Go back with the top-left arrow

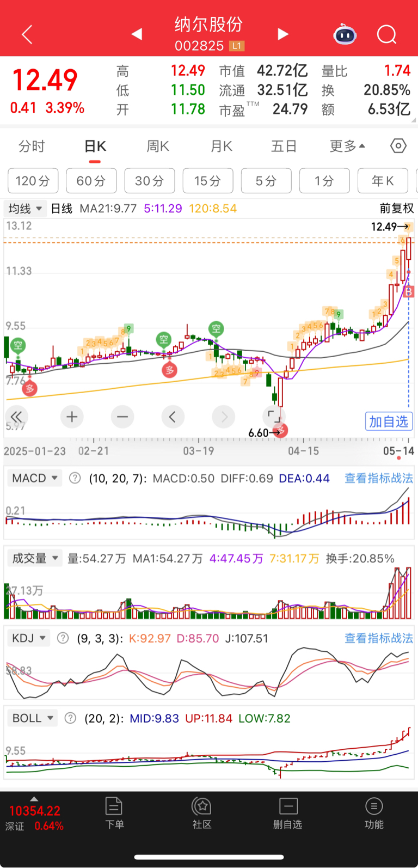27,34
